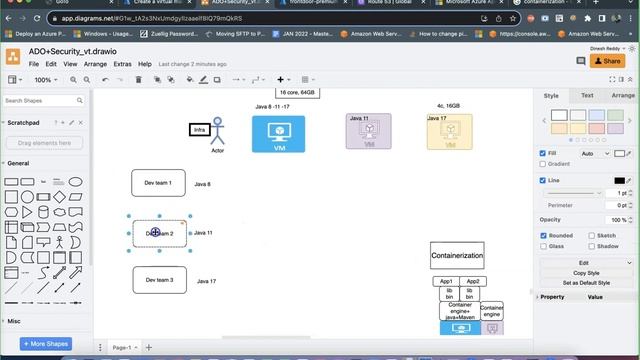
Task: Undo the last change
Action: click(x=105, y=80)
